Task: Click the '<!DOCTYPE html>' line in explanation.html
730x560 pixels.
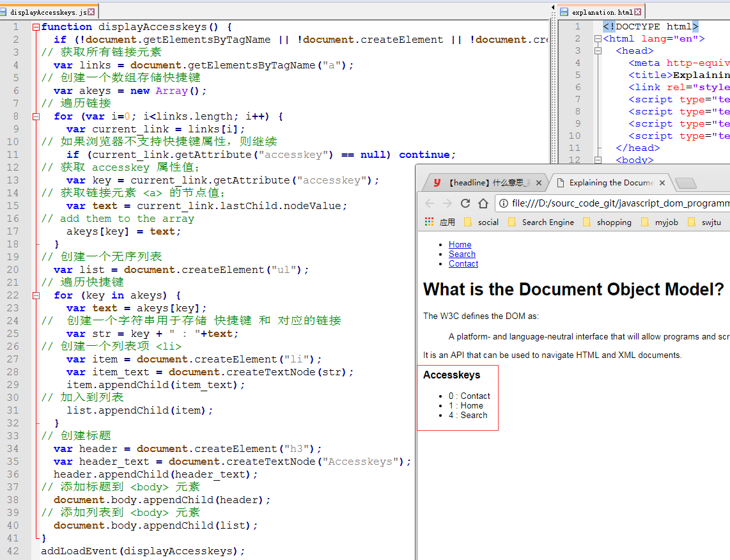Action: [x=650, y=27]
